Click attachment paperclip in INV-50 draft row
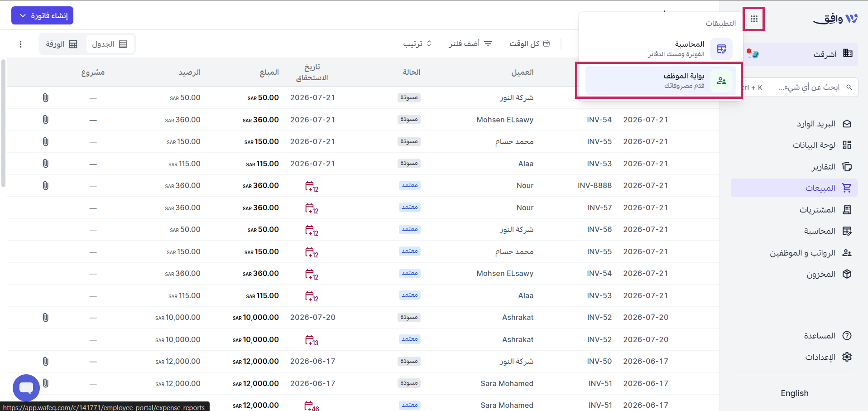 (46, 361)
